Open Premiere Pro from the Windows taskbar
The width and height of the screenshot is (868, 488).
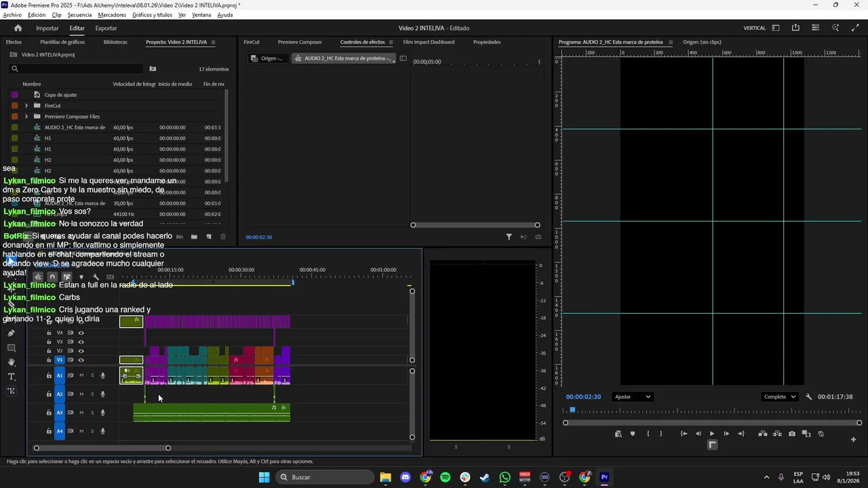(x=604, y=477)
